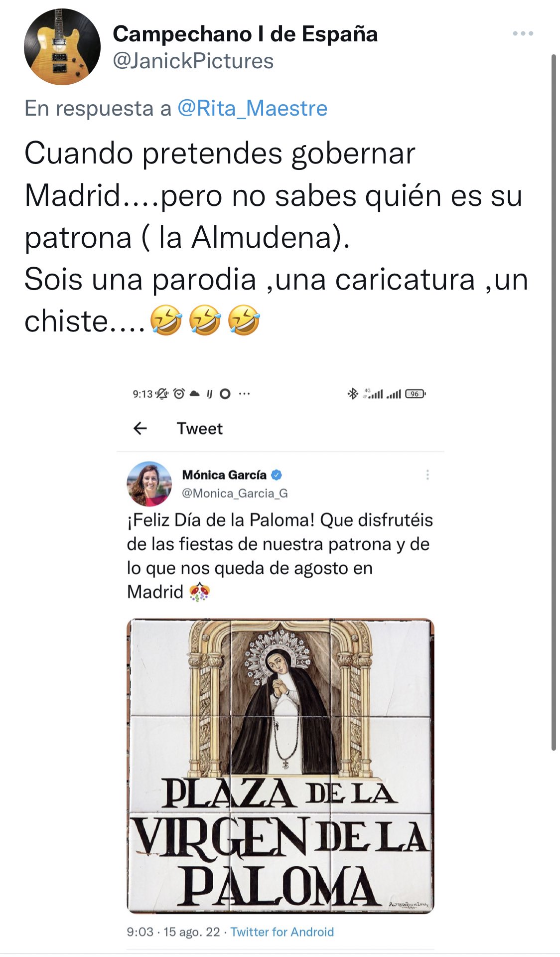Tap the back arrow in embedded tweet
Viewport: 560px width, 957px height.
coord(140,428)
